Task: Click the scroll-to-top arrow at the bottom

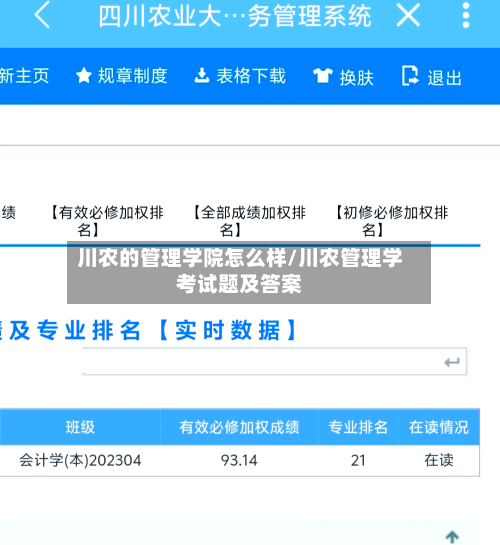Action: pyautogui.click(x=452, y=537)
